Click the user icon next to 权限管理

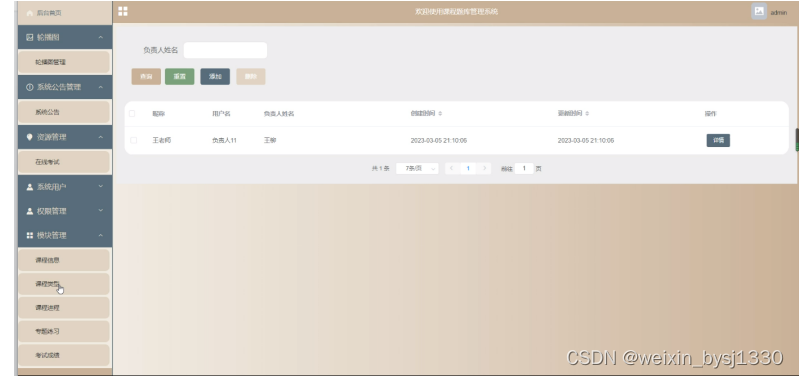tap(30, 211)
